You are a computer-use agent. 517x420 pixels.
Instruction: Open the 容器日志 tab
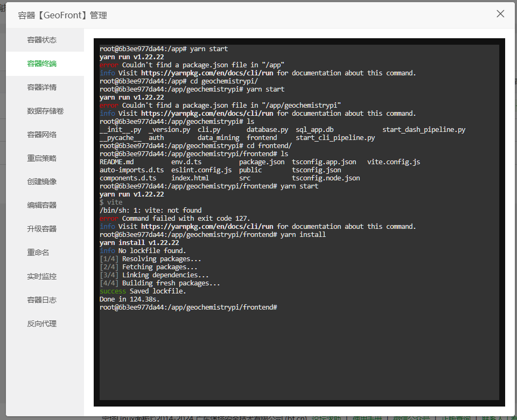pos(45,300)
